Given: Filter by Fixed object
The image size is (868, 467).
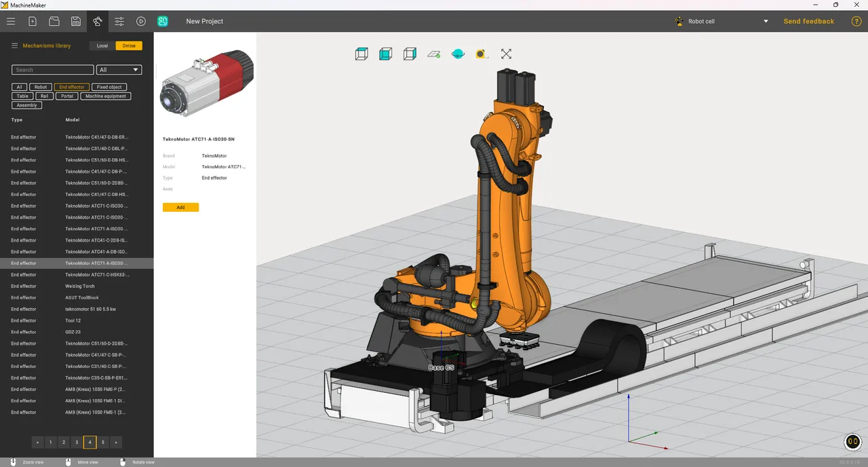Looking at the screenshot, I should pos(109,87).
